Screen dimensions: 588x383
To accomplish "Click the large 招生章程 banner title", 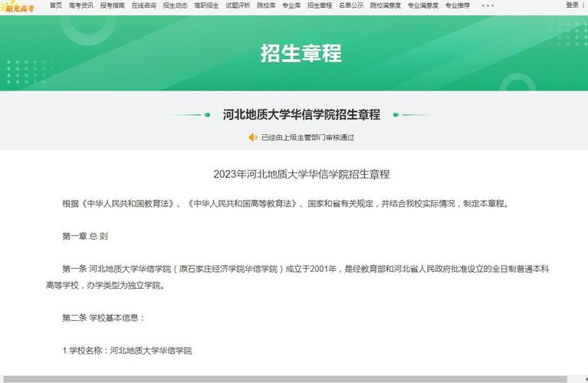I will pos(301,53).
